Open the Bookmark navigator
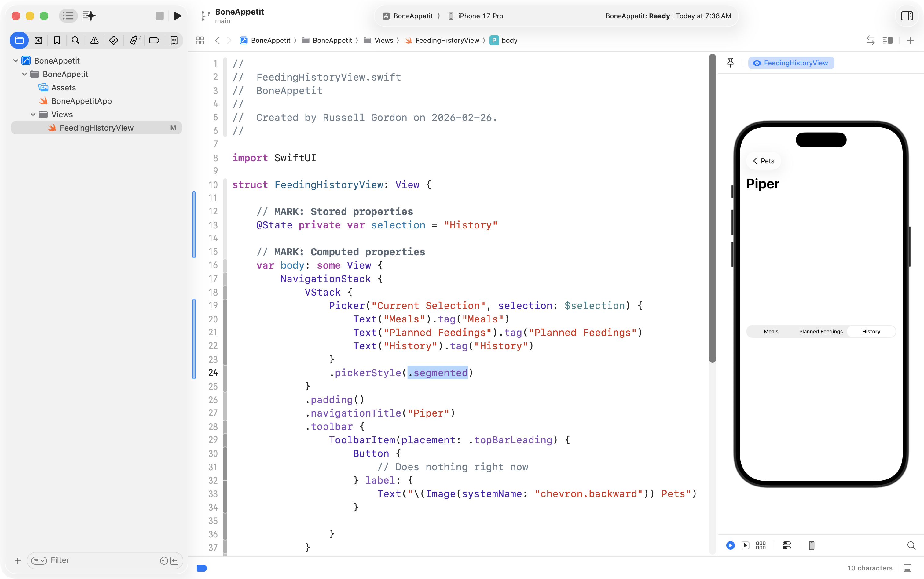924x579 pixels. coord(57,40)
